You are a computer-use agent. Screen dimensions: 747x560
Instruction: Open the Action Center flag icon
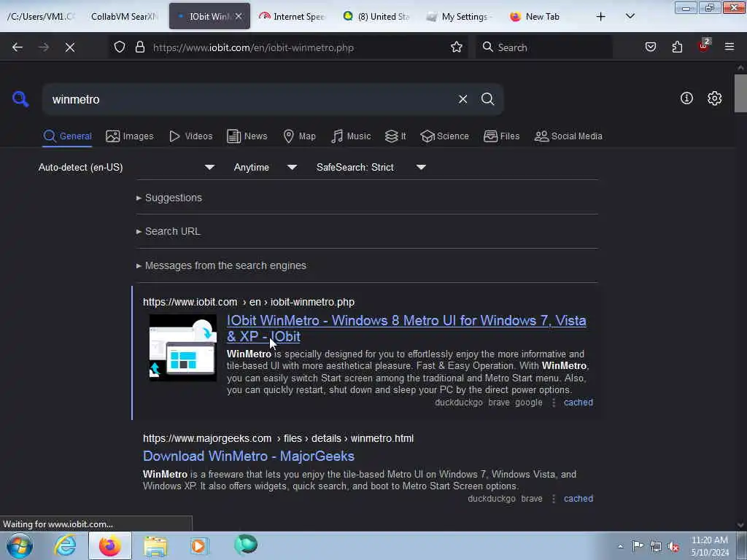638,546
